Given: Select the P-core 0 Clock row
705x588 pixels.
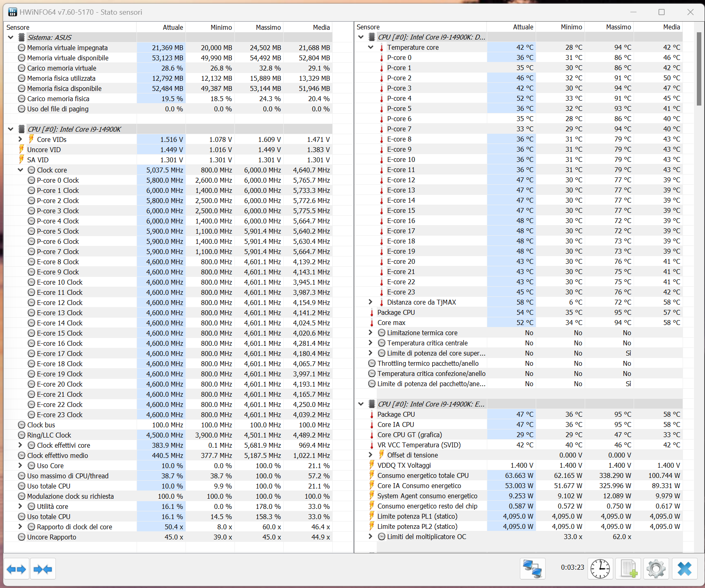Looking at the screenshot, I should tap(168, 180).
